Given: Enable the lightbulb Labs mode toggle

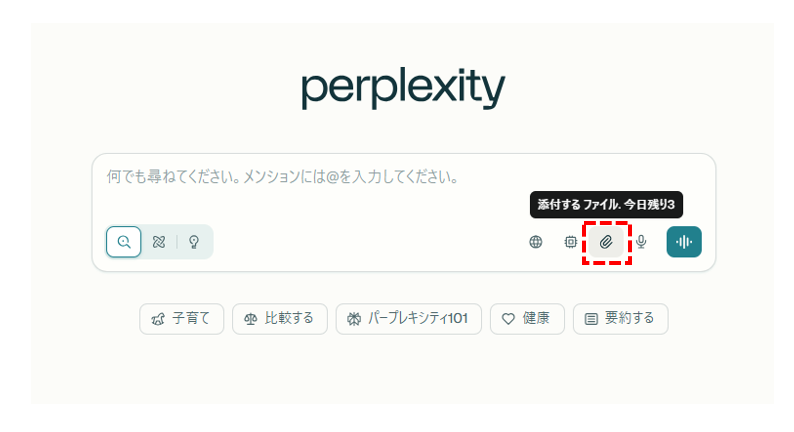Looking at the screenshot, I should tap(194, 242).
